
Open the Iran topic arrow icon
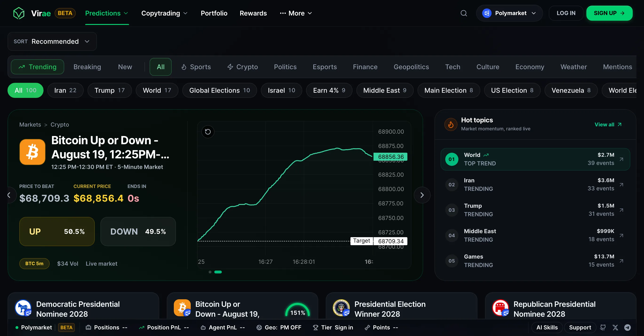coord(621,184)
